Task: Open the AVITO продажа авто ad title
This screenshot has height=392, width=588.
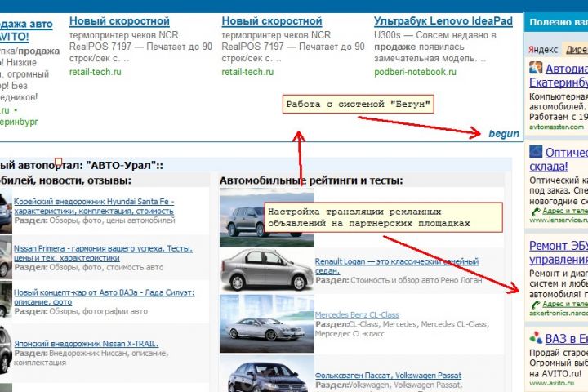Action: click(x=25, y=30)
